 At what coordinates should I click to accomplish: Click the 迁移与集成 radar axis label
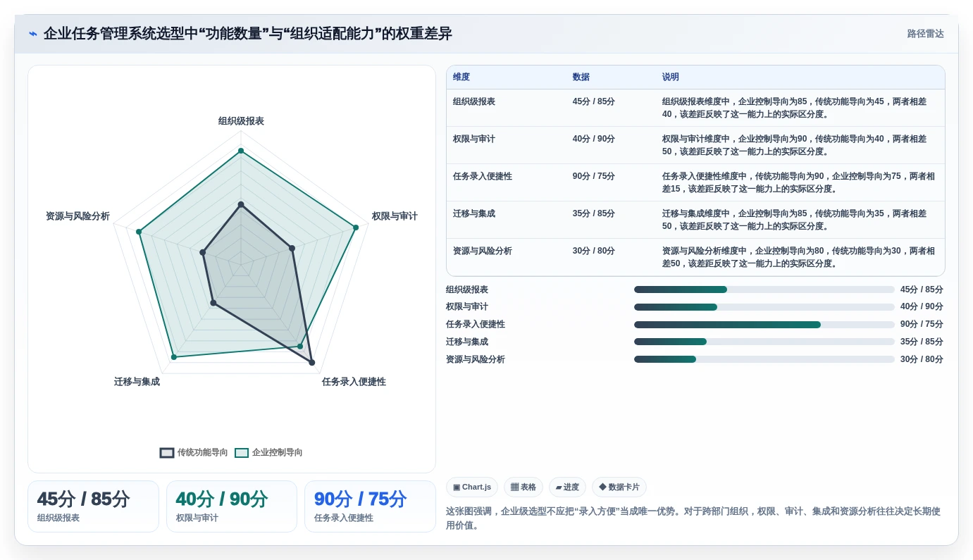(137, 382)
